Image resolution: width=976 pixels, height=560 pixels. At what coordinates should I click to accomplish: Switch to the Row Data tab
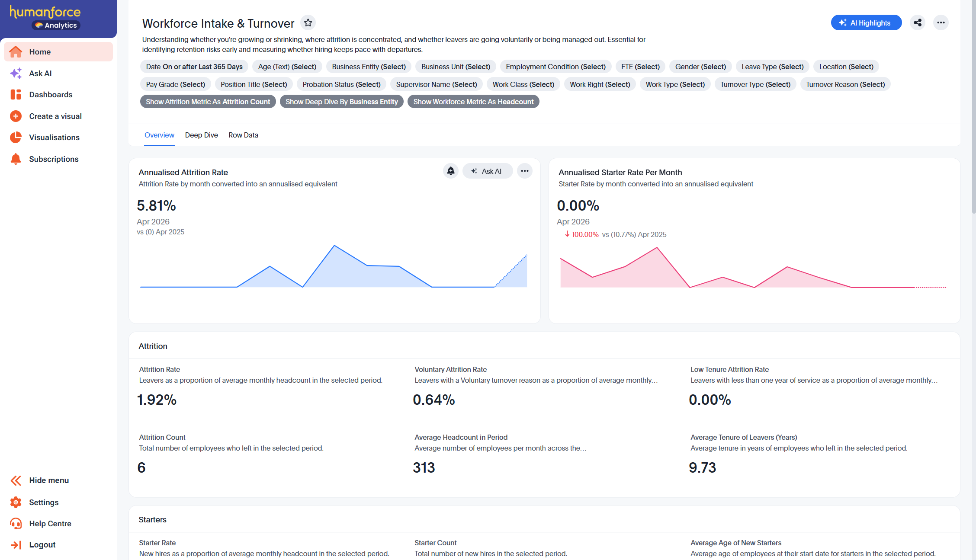pyautogui.click(x=243, y=135)
